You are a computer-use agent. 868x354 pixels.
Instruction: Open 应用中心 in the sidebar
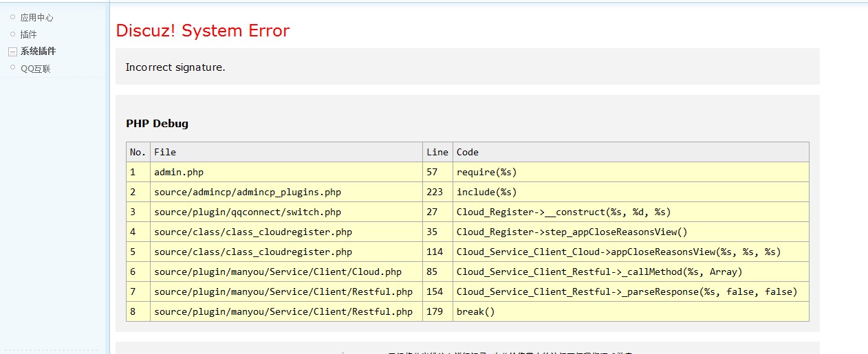pyautogui.click(x=36, y=17)
